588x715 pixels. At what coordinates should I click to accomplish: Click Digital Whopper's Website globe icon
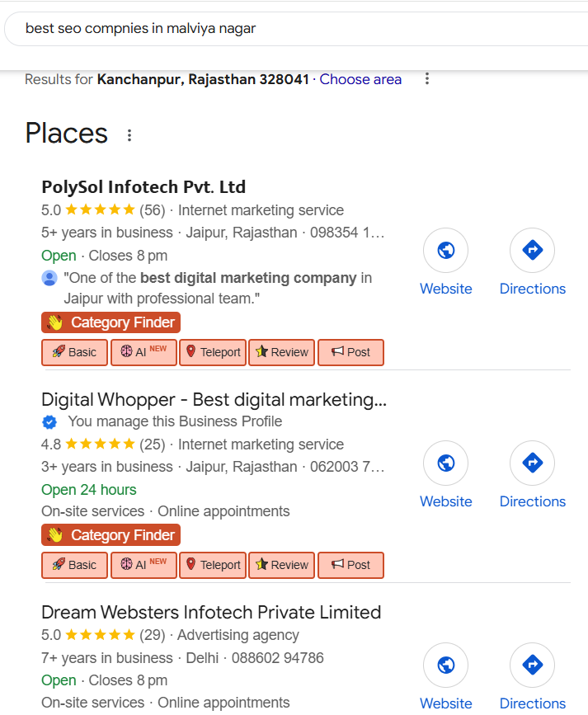pyautogui.click(x=445, y=463)
